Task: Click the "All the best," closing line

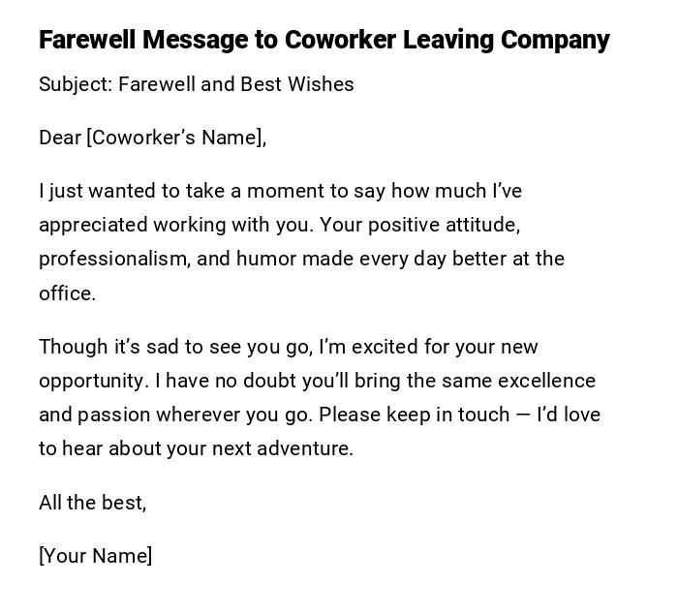Action: point(93,503)
